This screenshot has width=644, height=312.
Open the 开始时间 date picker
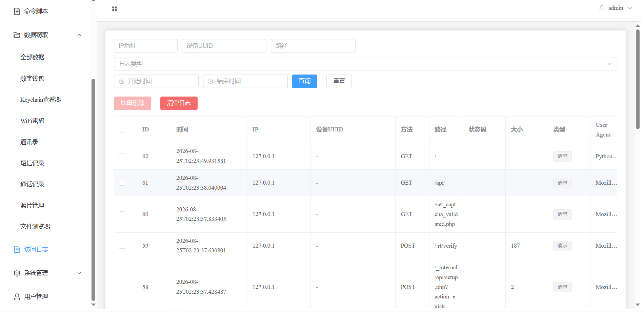[156, 81]
